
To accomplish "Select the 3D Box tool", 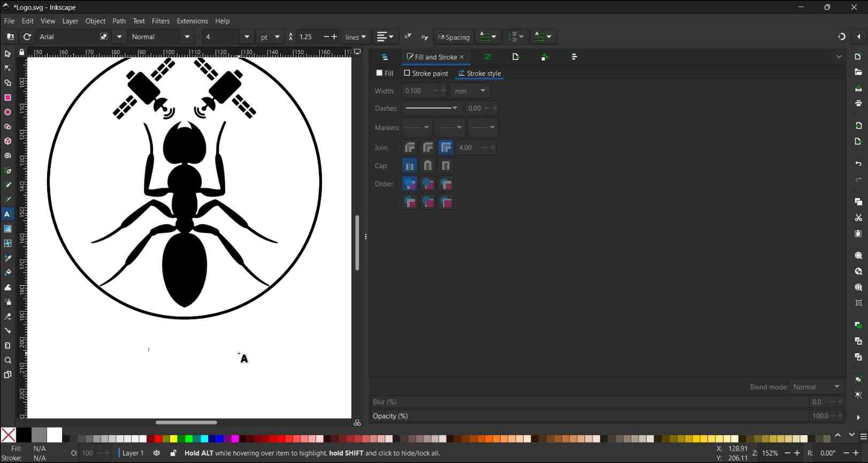I will click(7, 141).
